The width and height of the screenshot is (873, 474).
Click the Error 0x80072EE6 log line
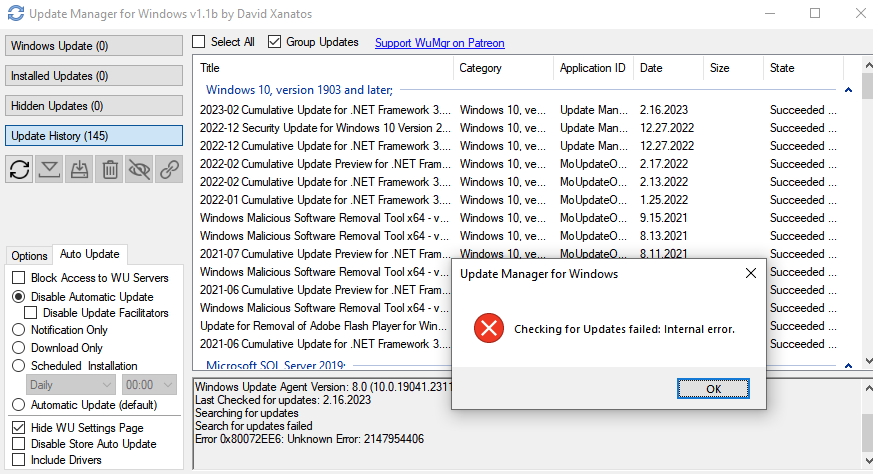(309, 439)
